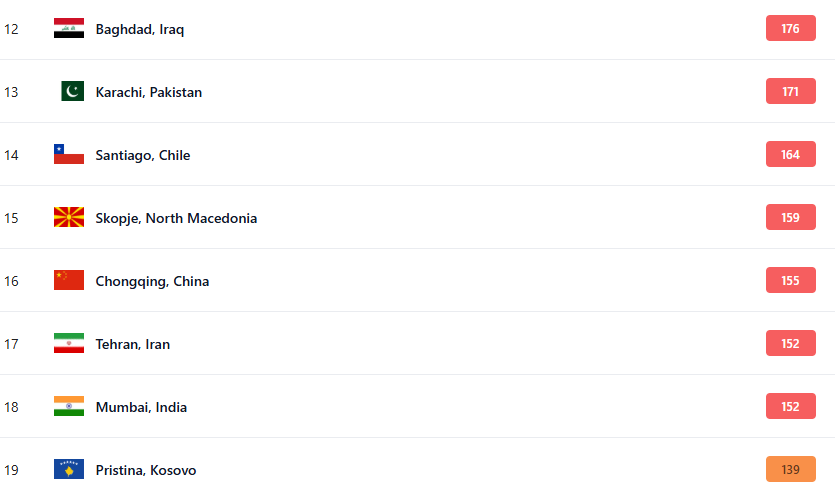Click the orange 139 AQI badge

click(x=790, y=470)
